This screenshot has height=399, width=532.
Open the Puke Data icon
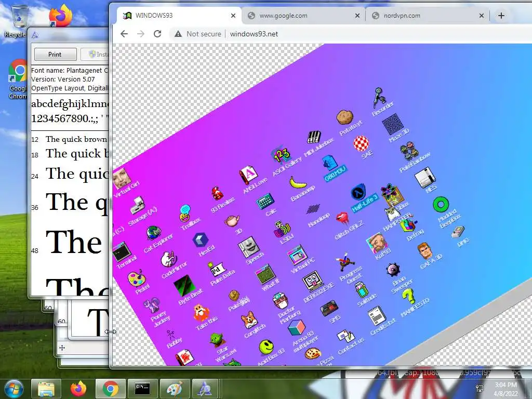point(216,270)
